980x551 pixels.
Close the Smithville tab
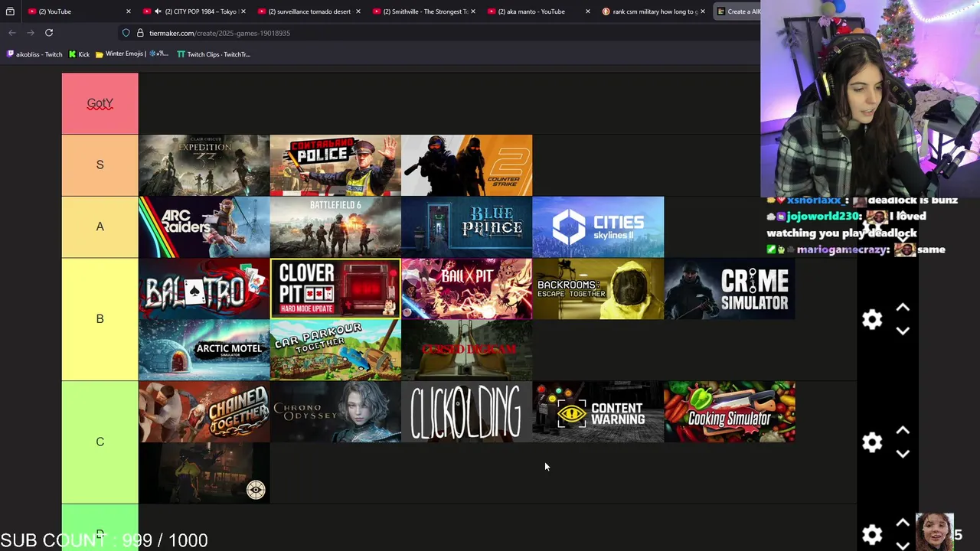point(473,11)
